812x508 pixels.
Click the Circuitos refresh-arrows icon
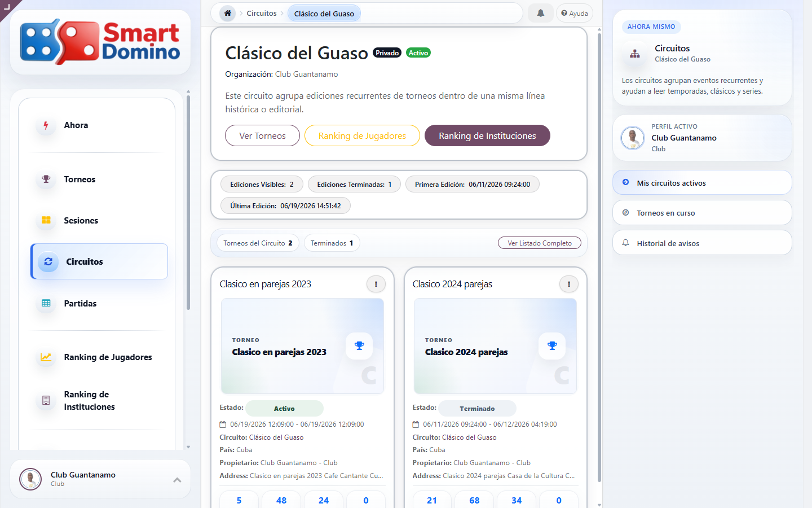[48, 262]
